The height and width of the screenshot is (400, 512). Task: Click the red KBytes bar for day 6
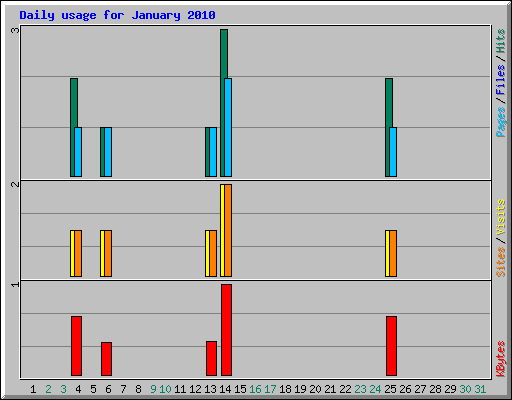(106, 359)
